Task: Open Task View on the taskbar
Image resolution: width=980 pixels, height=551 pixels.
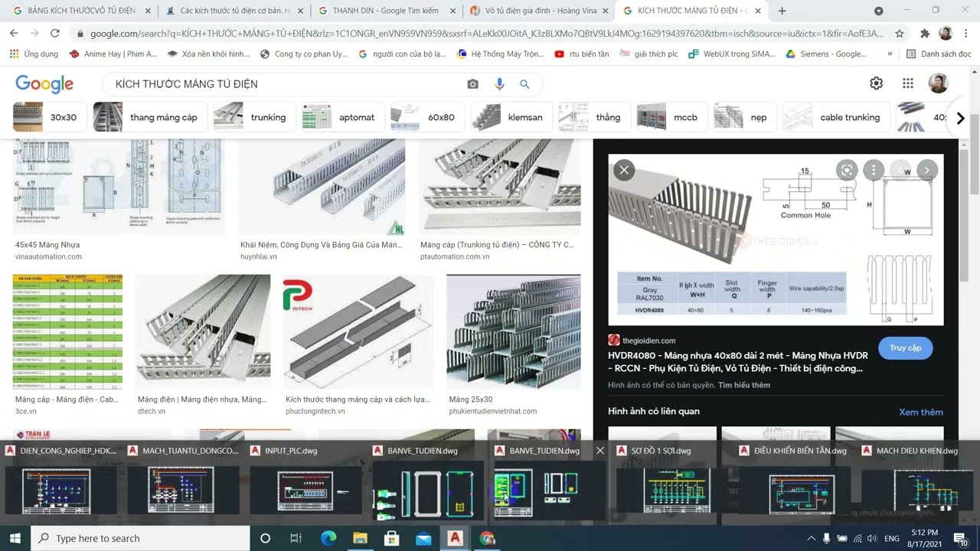Action: coord(296,538)
